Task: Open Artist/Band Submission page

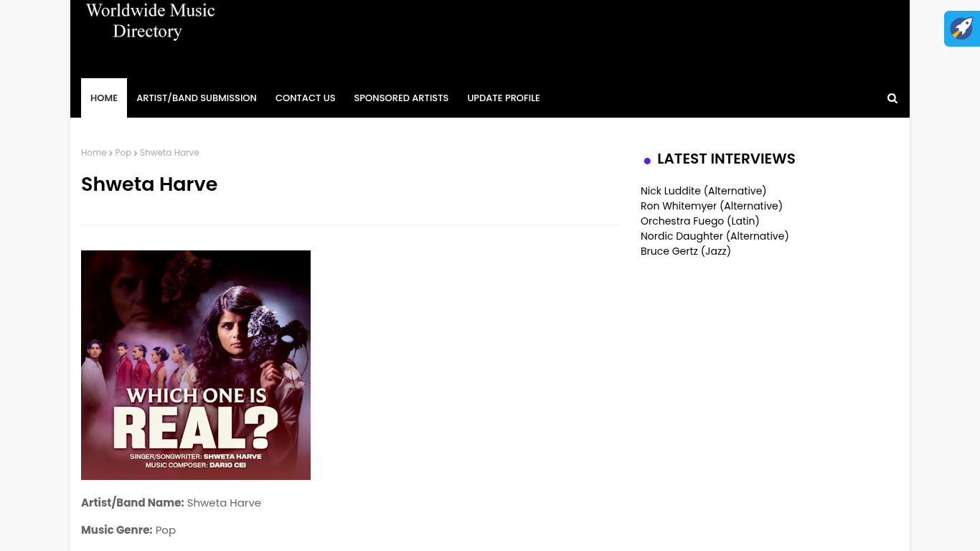Action: click(x=197, y=98)
